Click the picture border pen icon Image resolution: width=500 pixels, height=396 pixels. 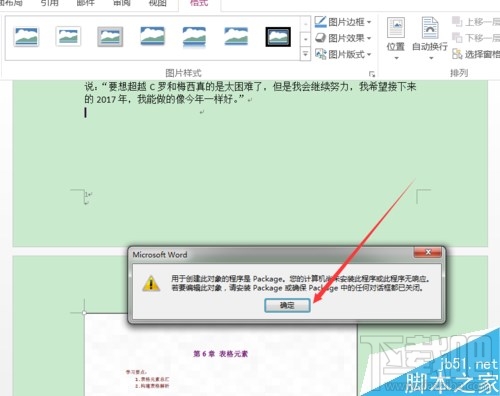pos(320,22)
